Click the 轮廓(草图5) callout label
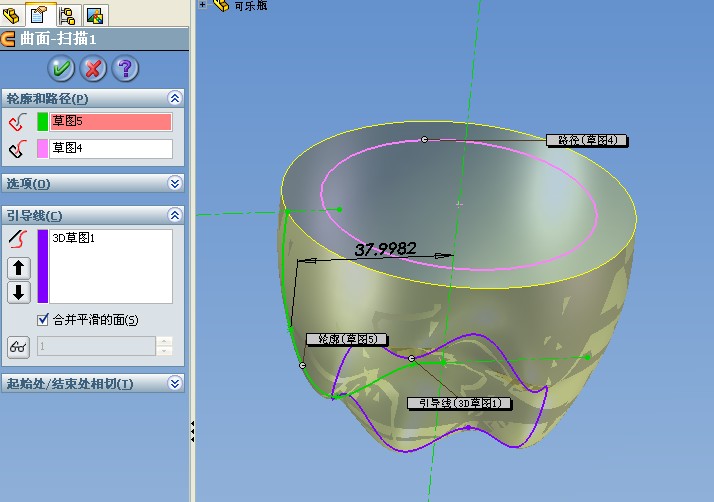The image size is (714, 502). 347,339
